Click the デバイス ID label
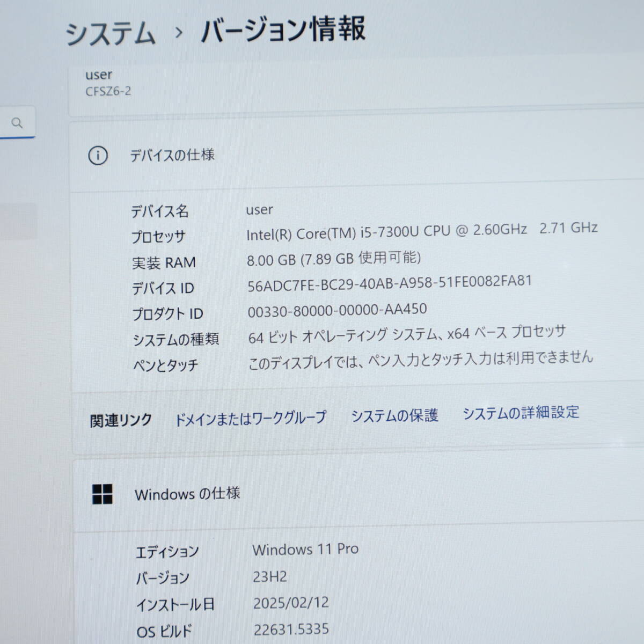 click(163, 288)
